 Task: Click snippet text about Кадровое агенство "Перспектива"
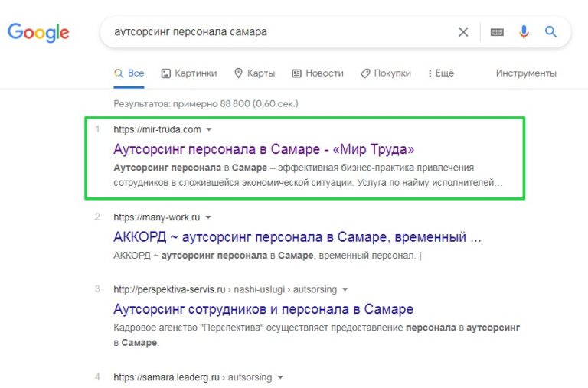click(x=316, y=335)
